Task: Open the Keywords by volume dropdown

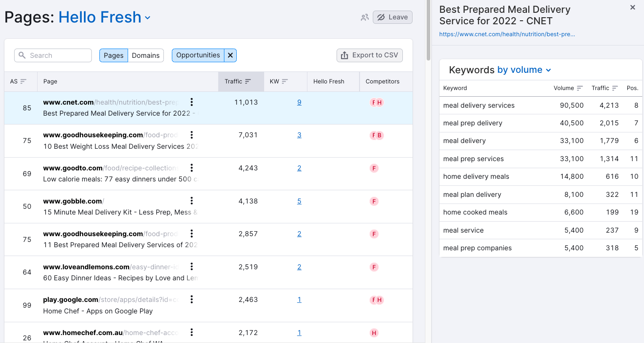Action: pyautogui.click(x=524, y=70)
